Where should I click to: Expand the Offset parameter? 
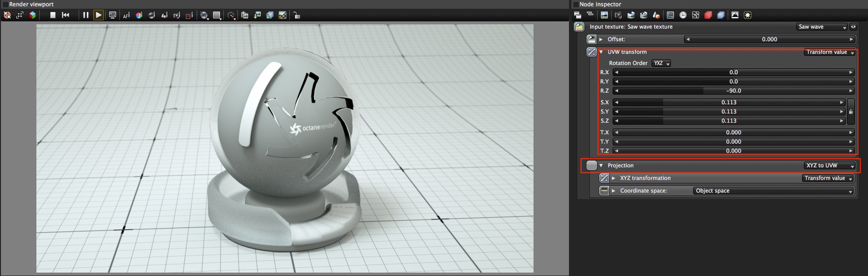coord(601,39)
